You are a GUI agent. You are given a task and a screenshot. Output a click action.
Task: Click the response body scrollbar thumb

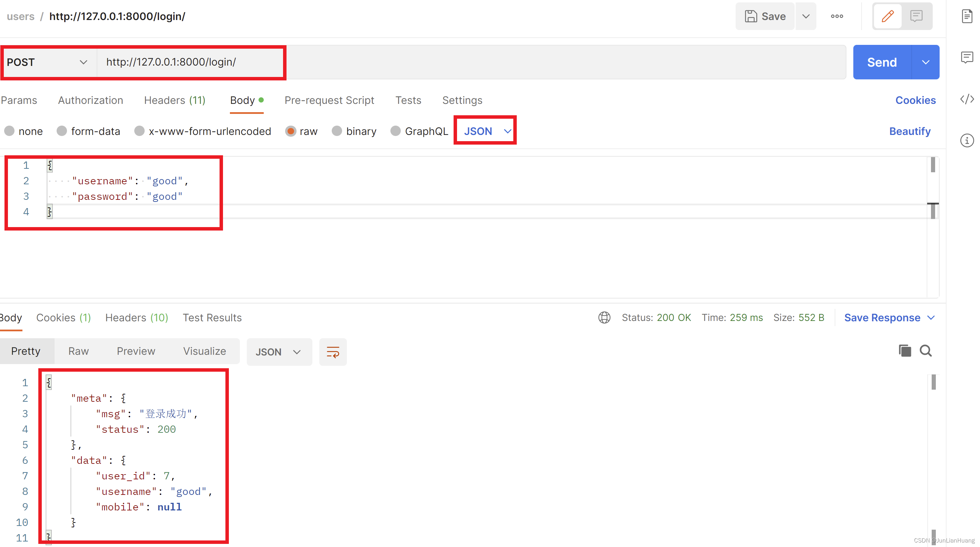point(934,382)
